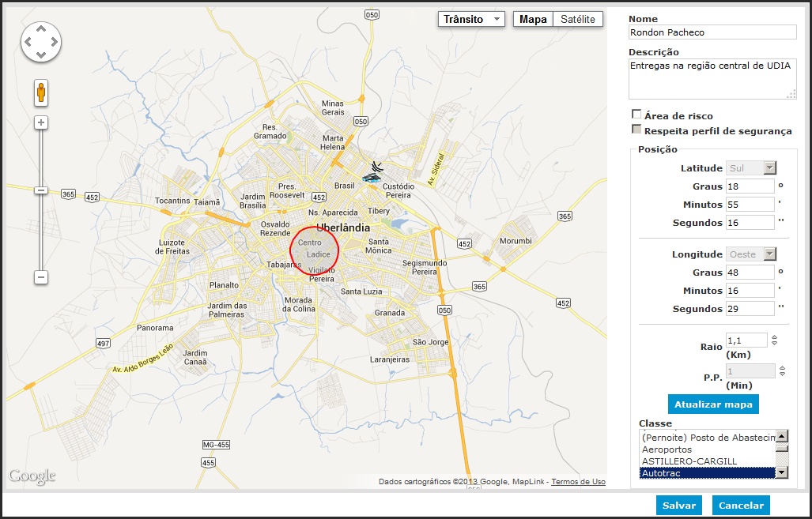Pan the map down with the arrow
Screen dimensions: 812x519
[x=41, y=55]
